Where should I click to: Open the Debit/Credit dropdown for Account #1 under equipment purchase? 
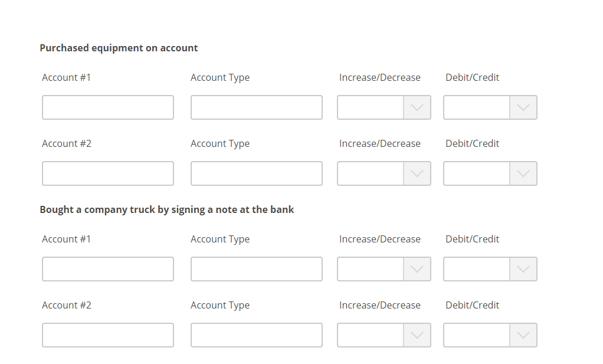point(490,107)
